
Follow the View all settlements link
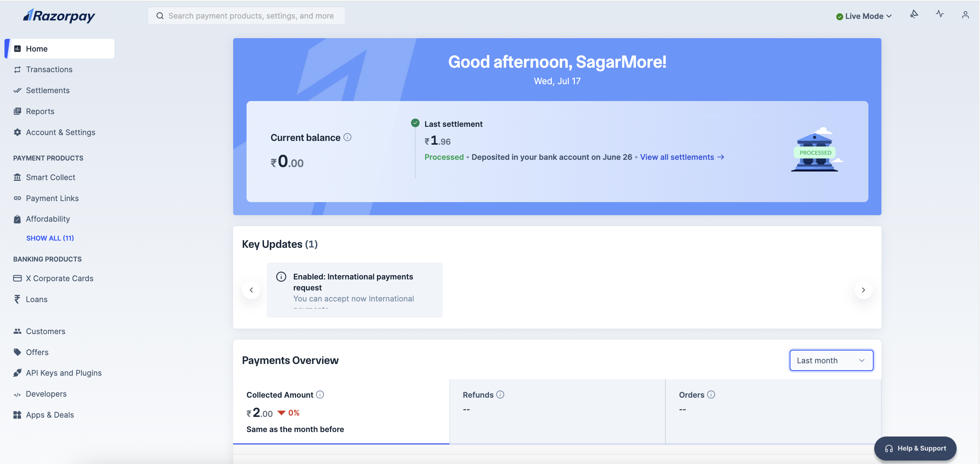coord(682,157)
